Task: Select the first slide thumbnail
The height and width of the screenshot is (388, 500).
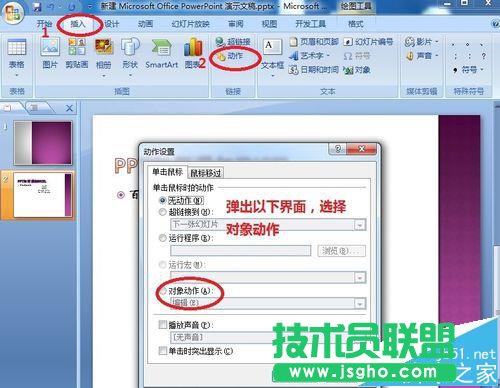Action: point(43,143)
